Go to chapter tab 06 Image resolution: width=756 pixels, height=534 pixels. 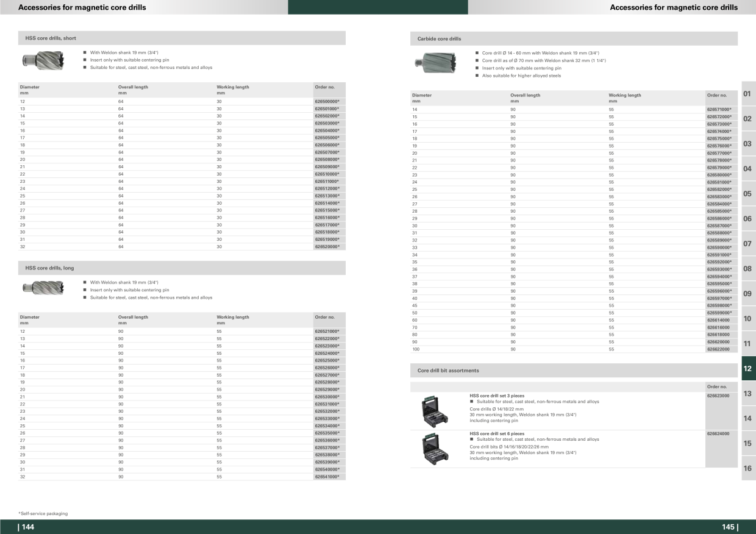click(748, 219)
